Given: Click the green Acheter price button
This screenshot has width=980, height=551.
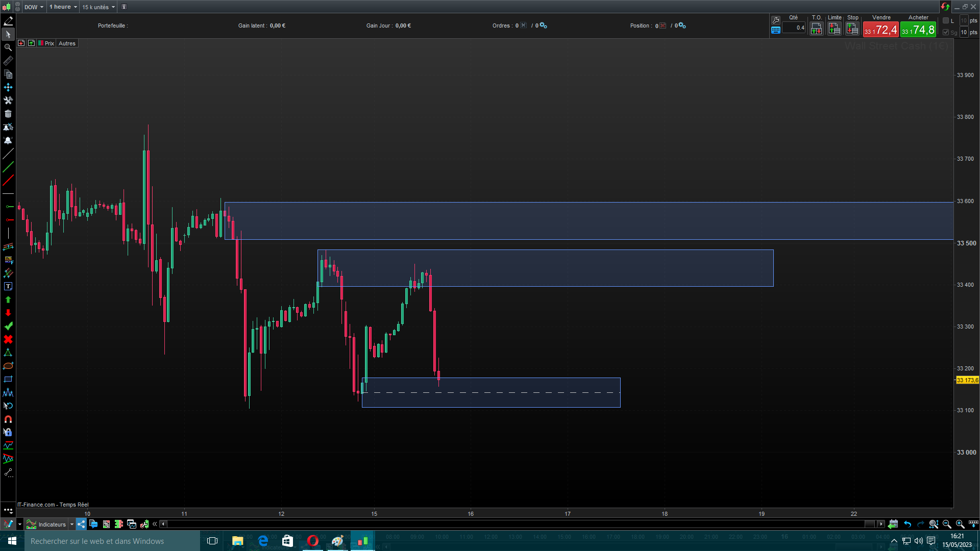Looking at the screenshot, I should (x=918, y=30).
